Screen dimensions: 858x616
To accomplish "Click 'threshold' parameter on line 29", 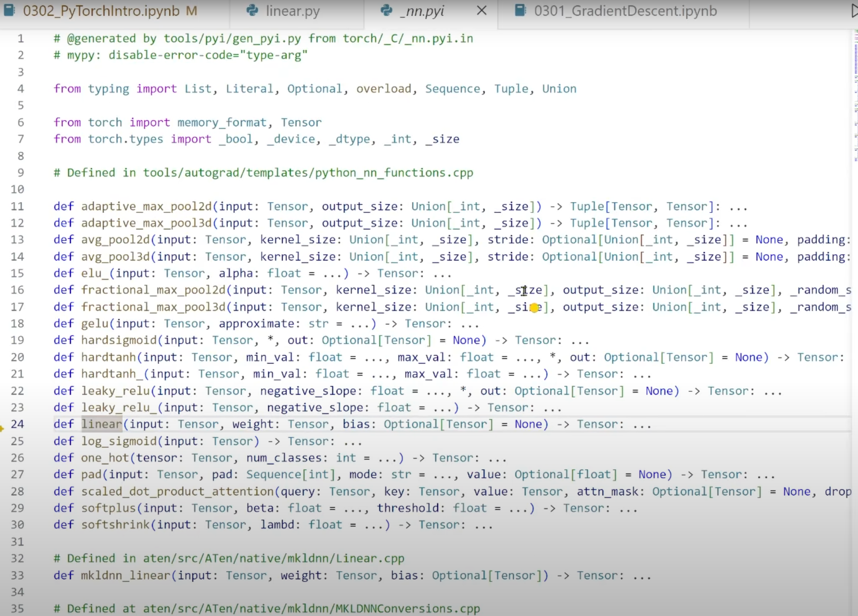I will pos(408,508).
